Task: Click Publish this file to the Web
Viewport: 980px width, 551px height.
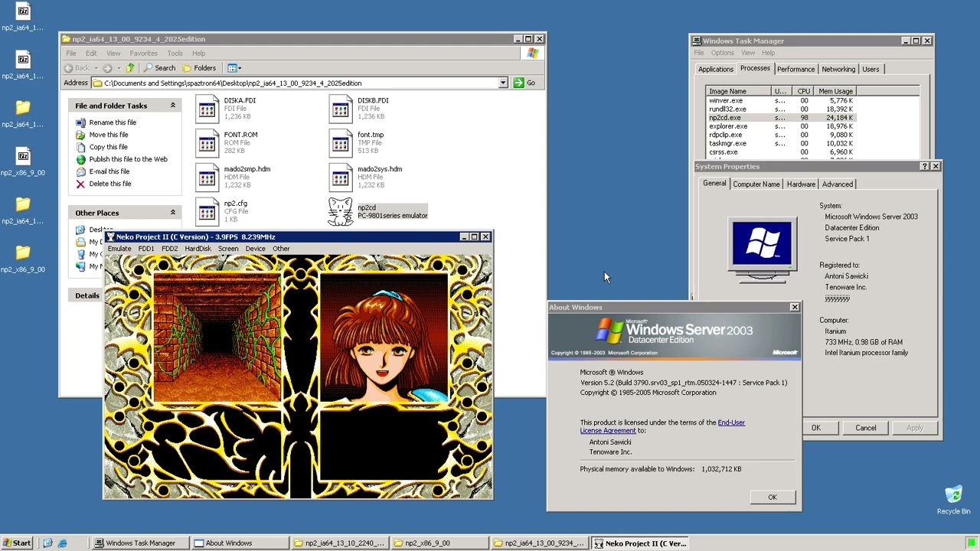Action: 128,159
